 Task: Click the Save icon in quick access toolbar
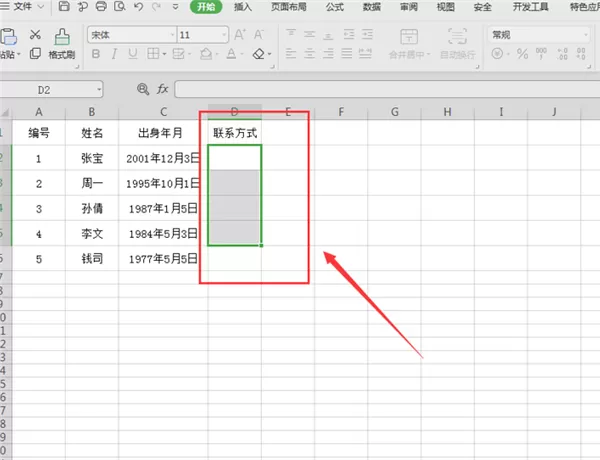tap(64, 6)
